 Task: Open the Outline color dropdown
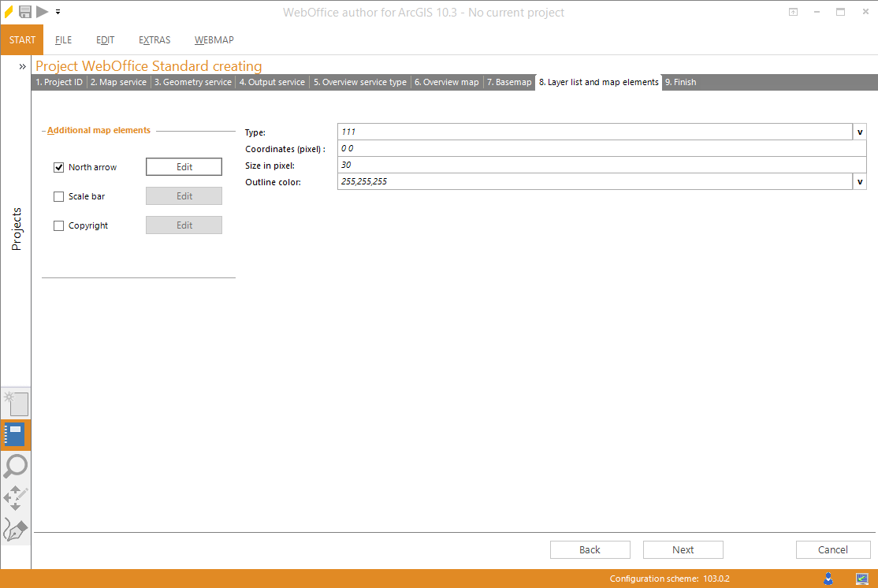tap(859, 181)
